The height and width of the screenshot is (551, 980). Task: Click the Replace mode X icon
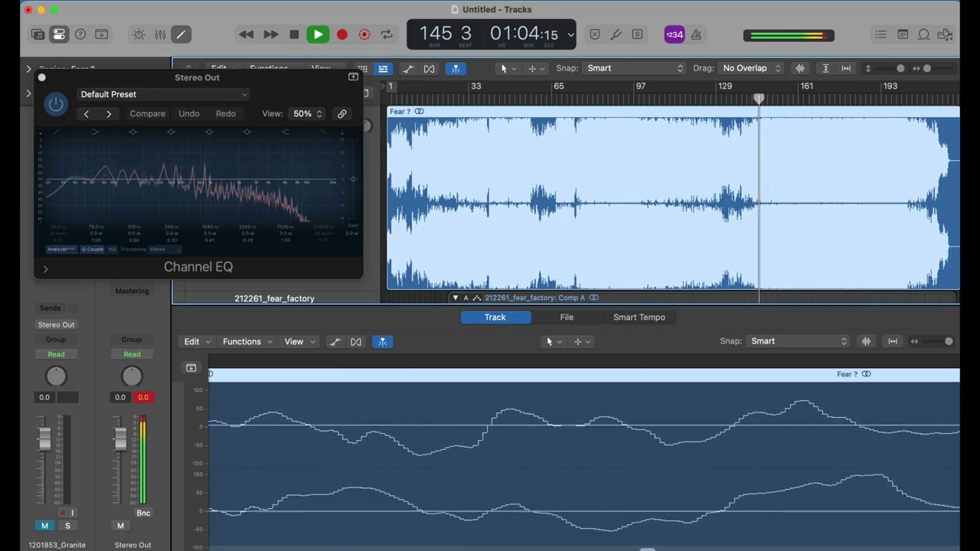[595, 34]
